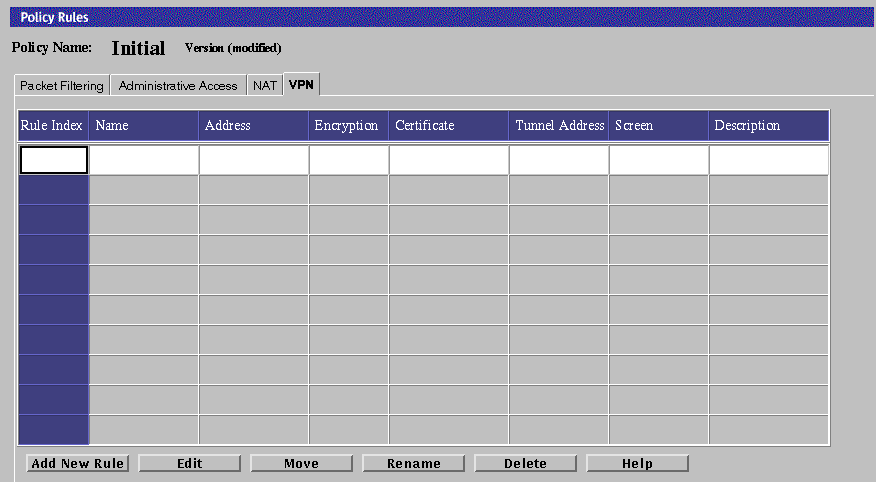This screenshot has width=876, height=482.
Task: Click the first row's Screen cell
Action: [x=659, y=160]
